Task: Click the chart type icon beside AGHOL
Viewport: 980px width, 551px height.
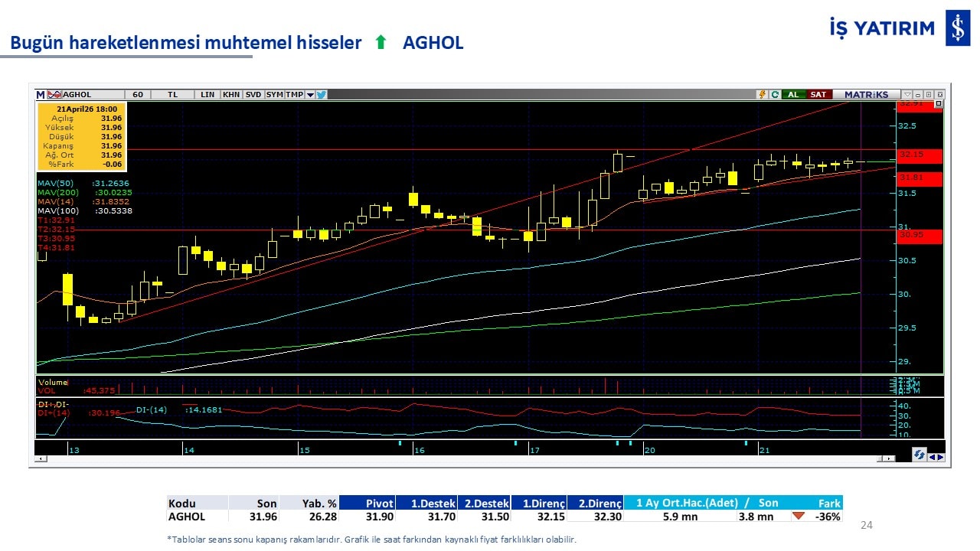Action: click(54, 95)
